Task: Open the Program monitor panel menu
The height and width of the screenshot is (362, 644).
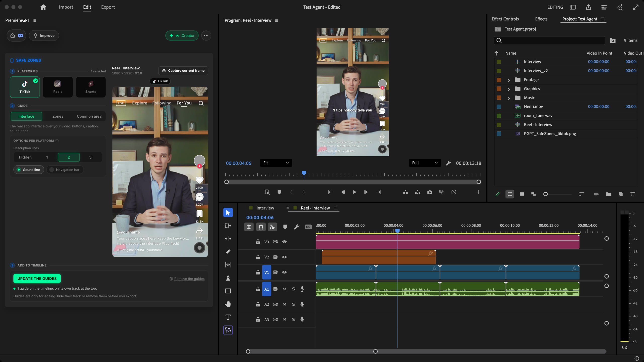Action: click(x=276, y=21)
